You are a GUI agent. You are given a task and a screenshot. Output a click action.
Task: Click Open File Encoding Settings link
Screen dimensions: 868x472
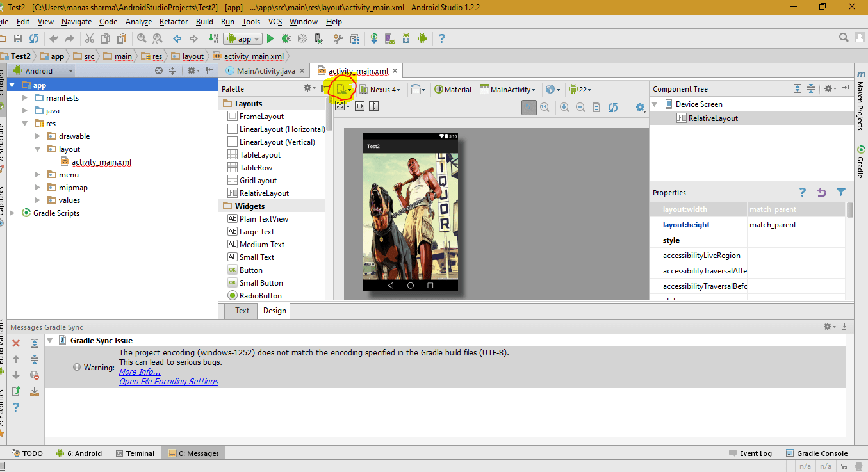168,382
